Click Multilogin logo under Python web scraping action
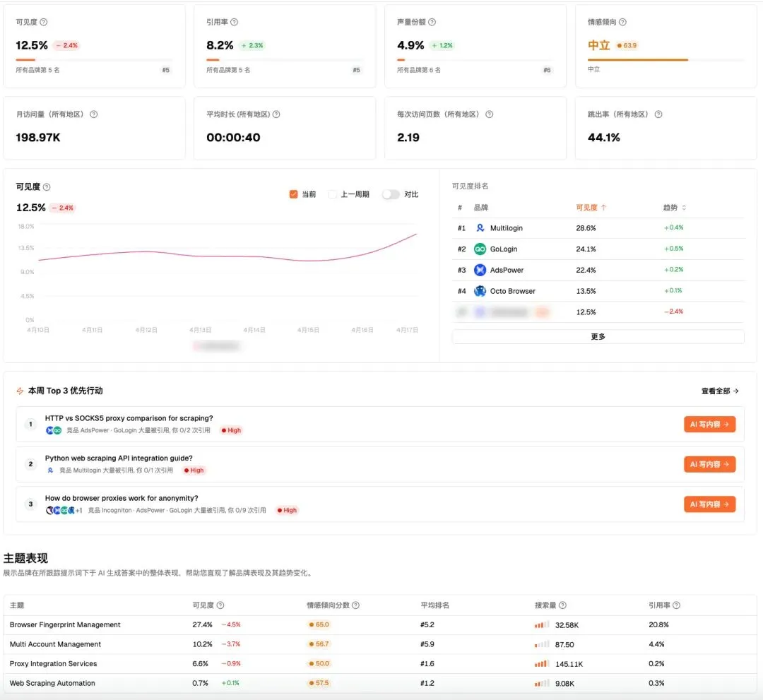 click(50, 470)
